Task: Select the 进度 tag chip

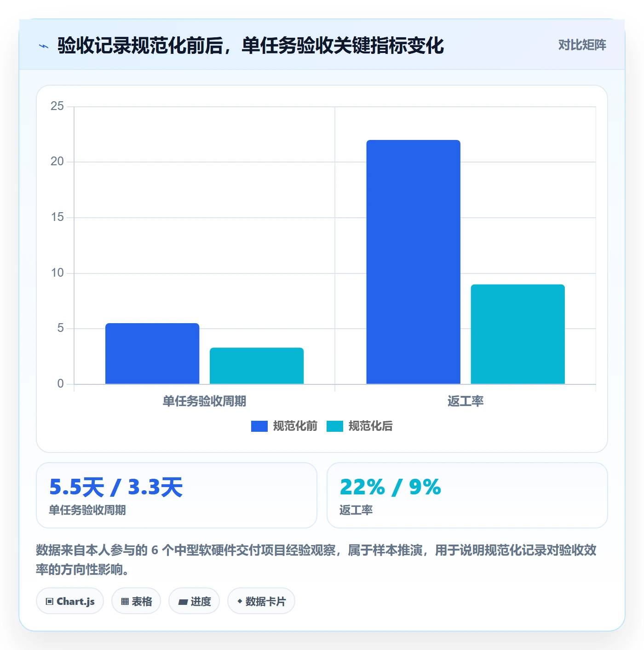Action: tap(194, 601)
